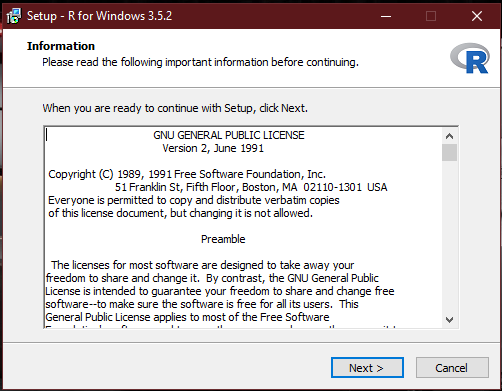Image resolution: width=502 pixels, height=391 pixels.
Task: Click 'Please read the following important information' text
Action: (x=200, y=62)
